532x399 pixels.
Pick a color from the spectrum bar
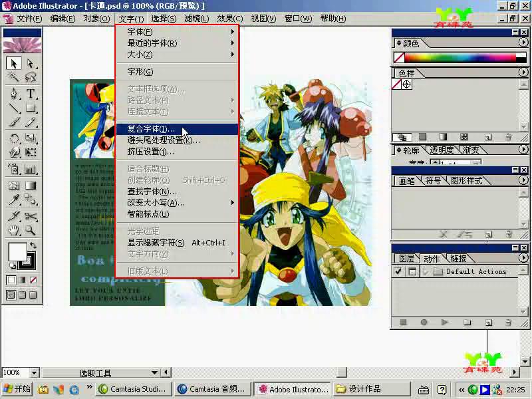click(460, 57)
